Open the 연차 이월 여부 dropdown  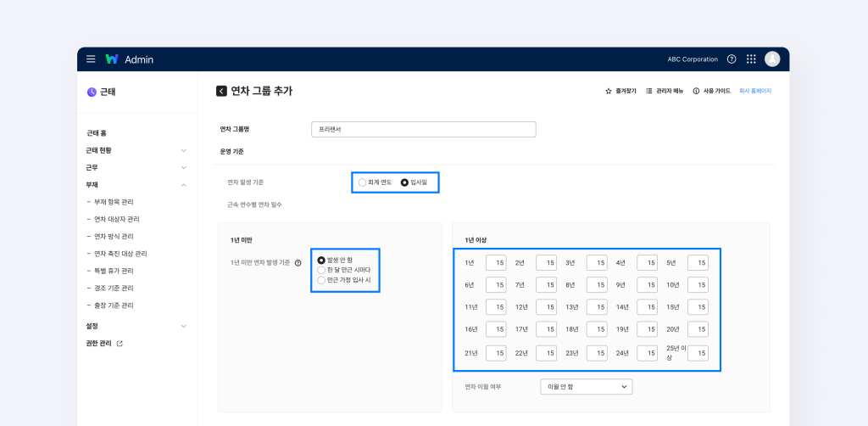point(587,387)
